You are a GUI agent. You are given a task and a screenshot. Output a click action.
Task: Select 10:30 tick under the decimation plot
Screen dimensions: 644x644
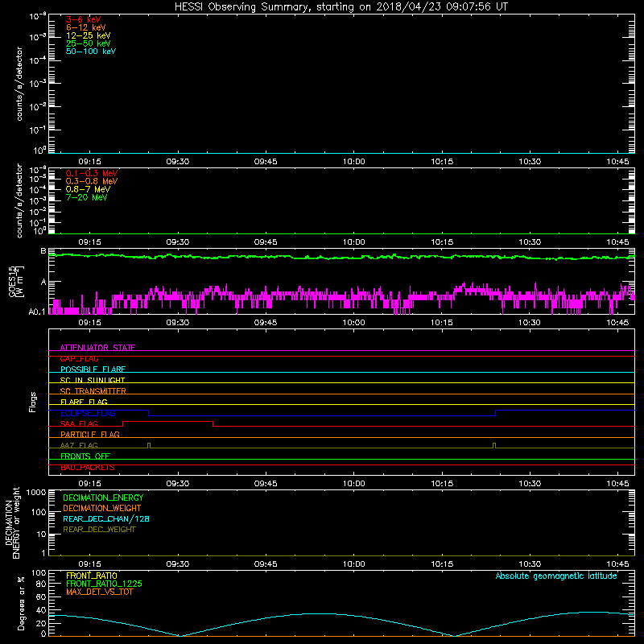point(530,564)
